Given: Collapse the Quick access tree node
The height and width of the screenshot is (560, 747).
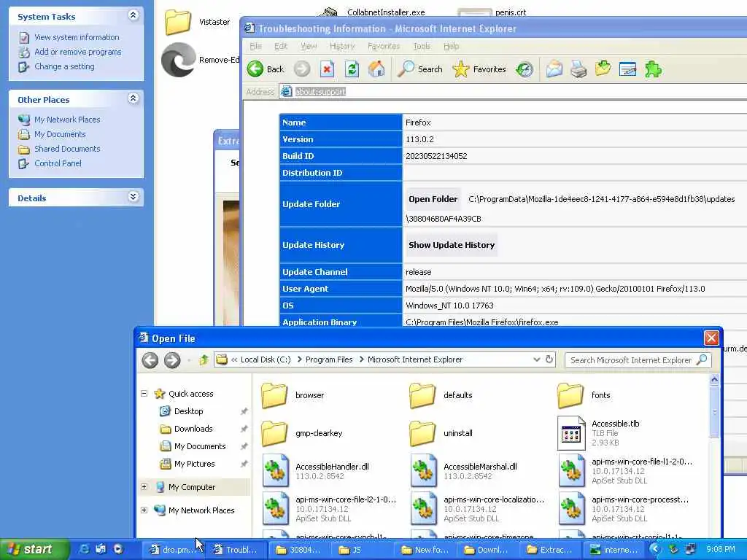Looking at the screenshot, I should (144, 393).
